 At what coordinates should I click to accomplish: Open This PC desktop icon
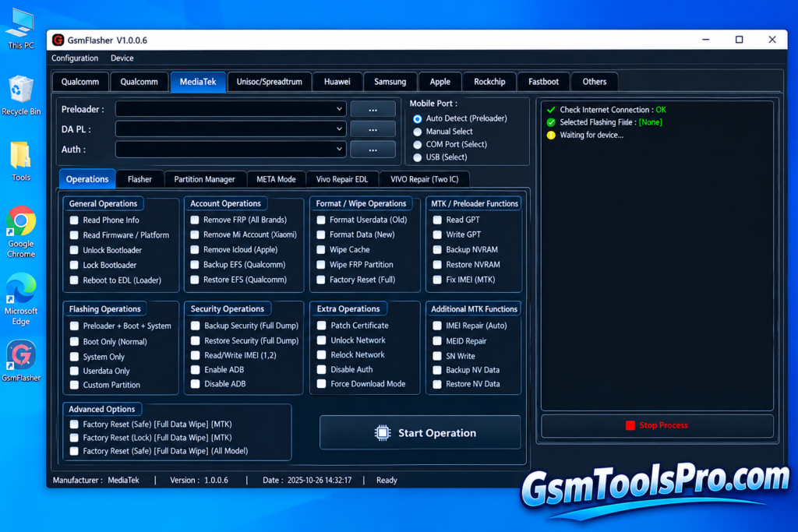21,29
